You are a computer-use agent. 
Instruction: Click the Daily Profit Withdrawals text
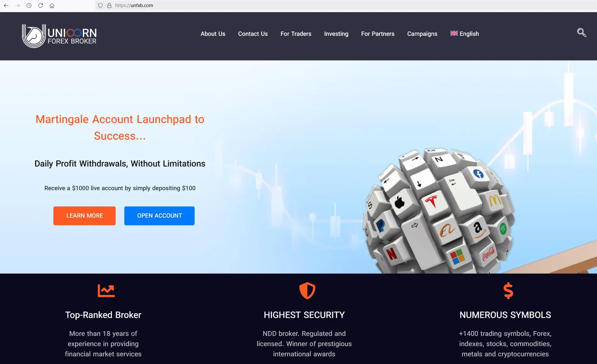(120, 164)
